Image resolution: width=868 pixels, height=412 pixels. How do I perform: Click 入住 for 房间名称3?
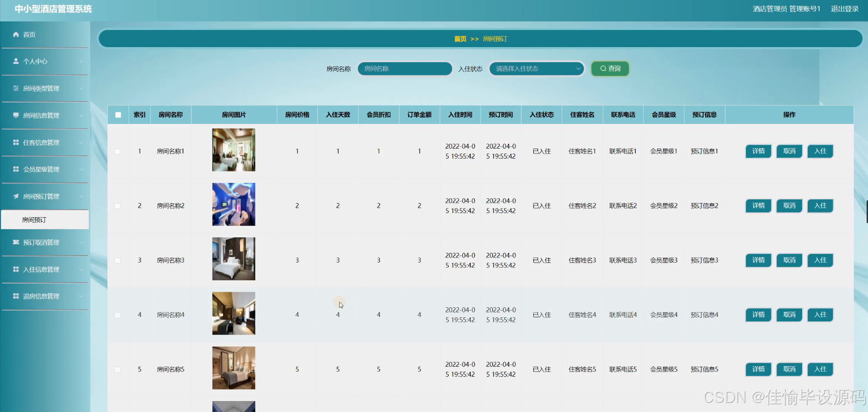tap(820, 260)
